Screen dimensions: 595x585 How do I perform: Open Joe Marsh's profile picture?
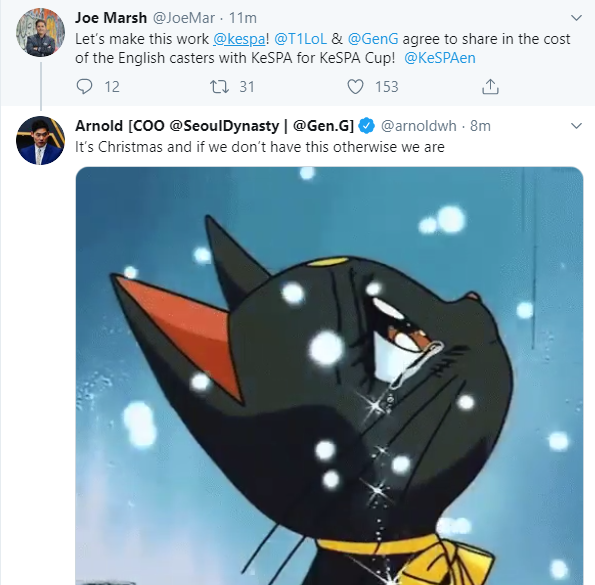(40, 32)
